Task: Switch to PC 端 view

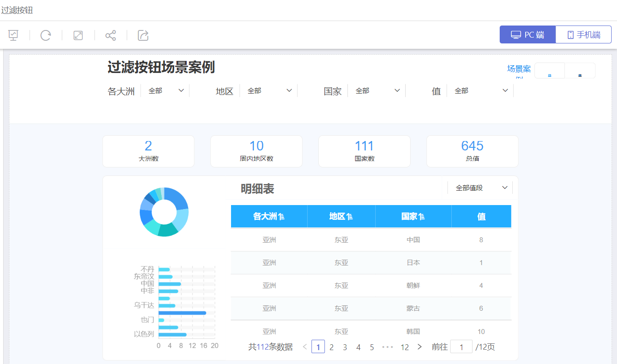Action: pyautogui.click(x=527, y=35)
